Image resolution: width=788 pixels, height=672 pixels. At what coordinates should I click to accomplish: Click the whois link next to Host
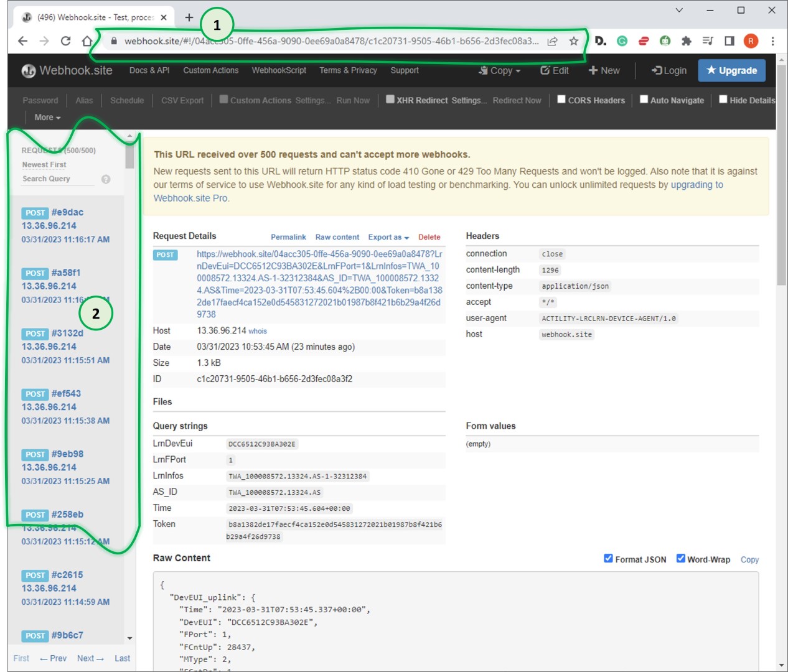pyautogui.click(x=258, y=331)
